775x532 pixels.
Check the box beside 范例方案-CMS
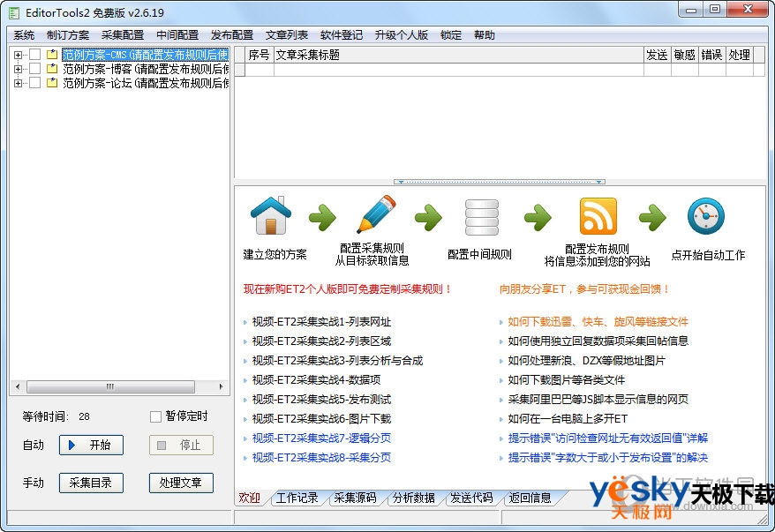[x=34, y=55]
